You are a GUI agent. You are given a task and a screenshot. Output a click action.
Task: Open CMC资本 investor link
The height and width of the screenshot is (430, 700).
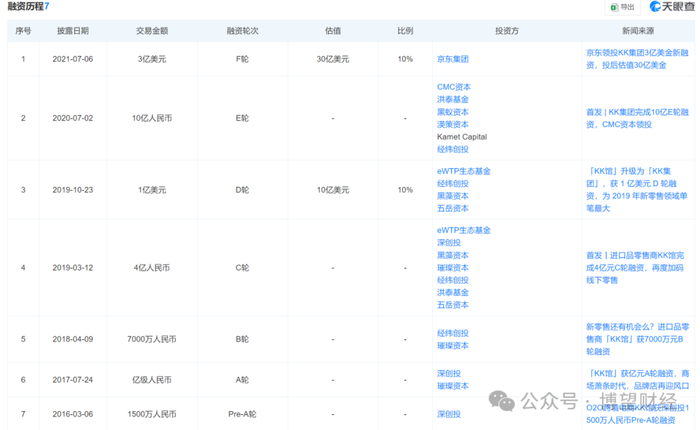[454, 87]
